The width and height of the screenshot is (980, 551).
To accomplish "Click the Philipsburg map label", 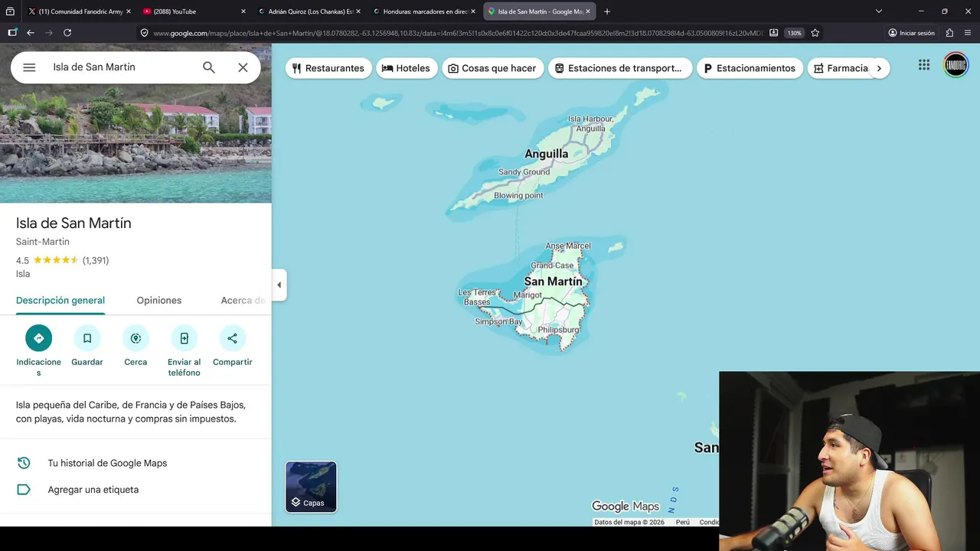I will [558, 330].
